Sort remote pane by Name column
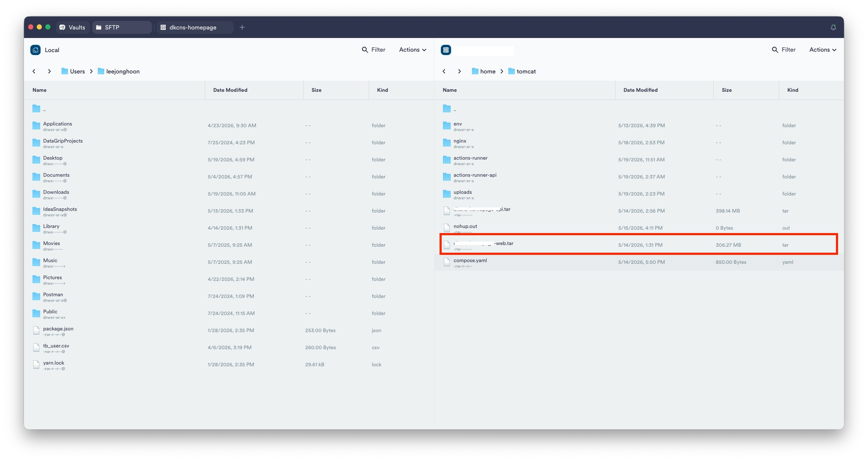Viewport: 868px width, 461px height. point(525,90)
